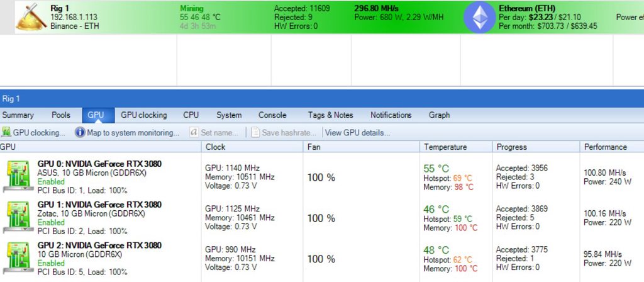Viewport: 644px width, 282px height.
Task: Click the GPU clocking toolbar icon
Action: click(x=6, y=132)
